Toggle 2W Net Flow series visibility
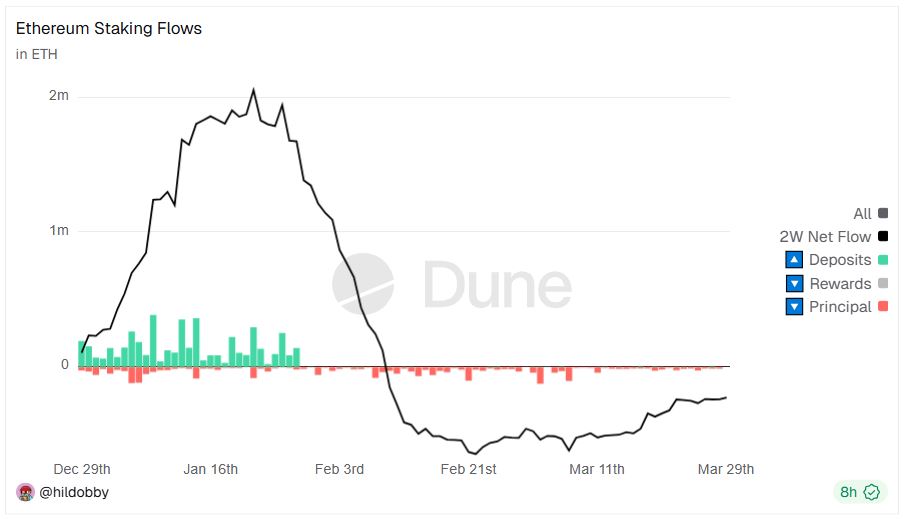Image resolution: width=904 pixels, height=519 pixels. coord(825,237)
